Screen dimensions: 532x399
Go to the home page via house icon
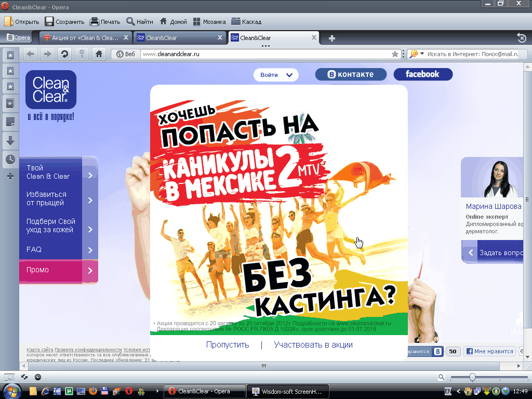pyautogui.click(x=99, y=54)
